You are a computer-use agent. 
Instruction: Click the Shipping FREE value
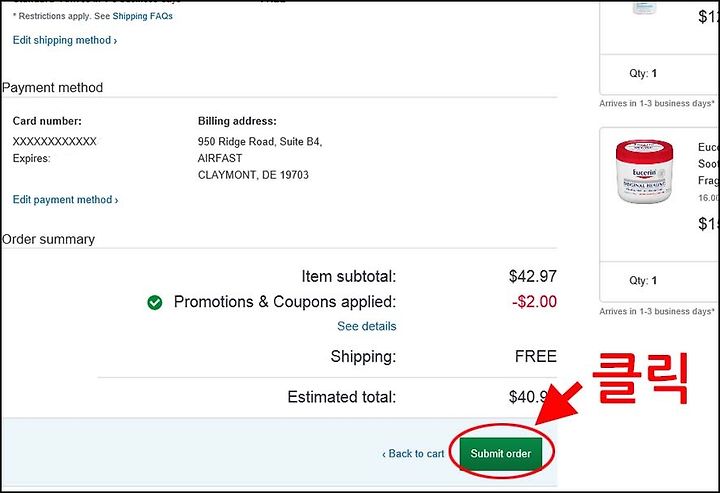pos(535,356)
